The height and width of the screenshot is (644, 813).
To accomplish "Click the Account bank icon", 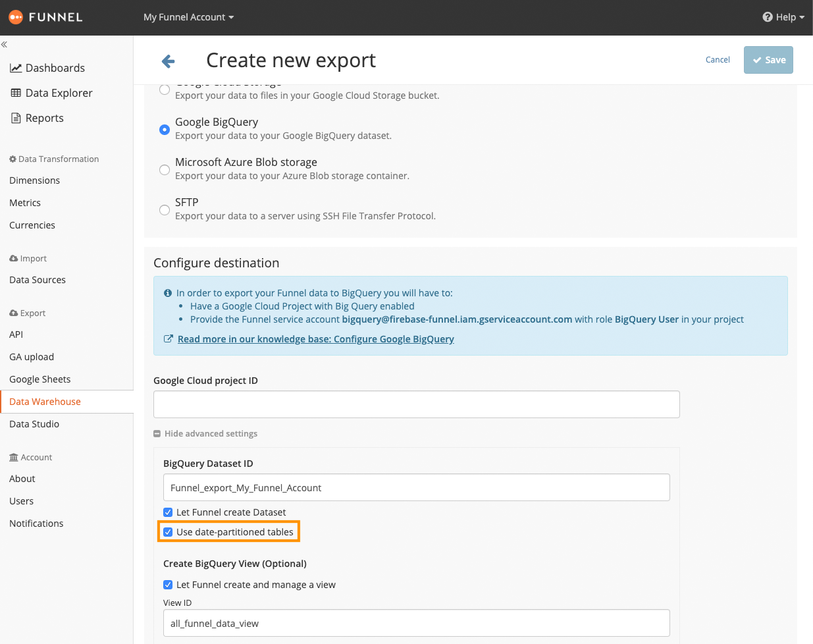I will pyautogui.click(x=14, y=458).
